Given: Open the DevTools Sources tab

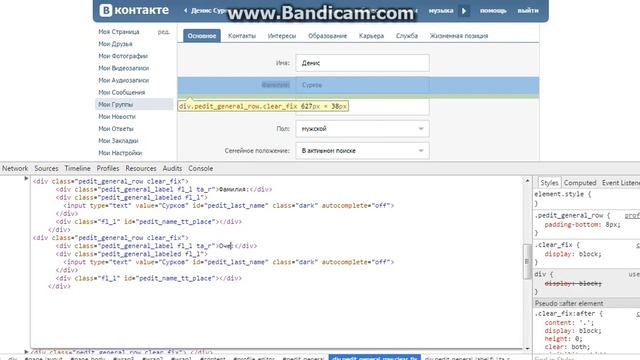Looking at the screenshot, I should pos(46,168).
